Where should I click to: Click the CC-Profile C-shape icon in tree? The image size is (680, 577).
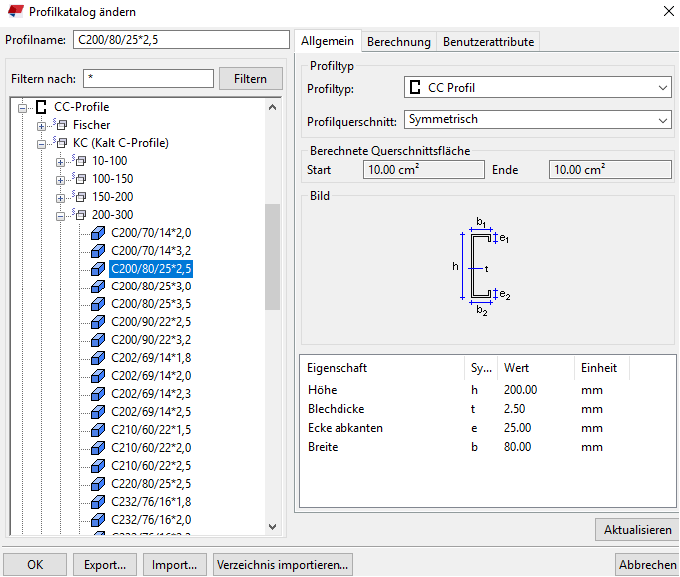tap(41, 107)
